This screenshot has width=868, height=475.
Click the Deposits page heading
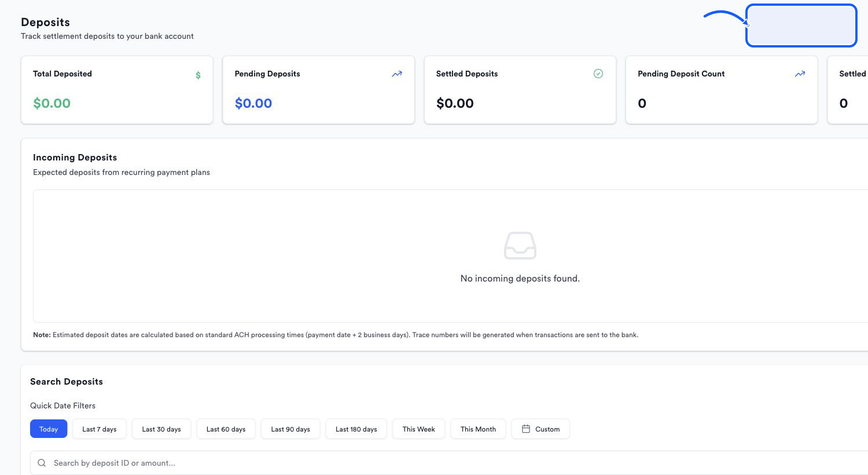coord(45,22)
